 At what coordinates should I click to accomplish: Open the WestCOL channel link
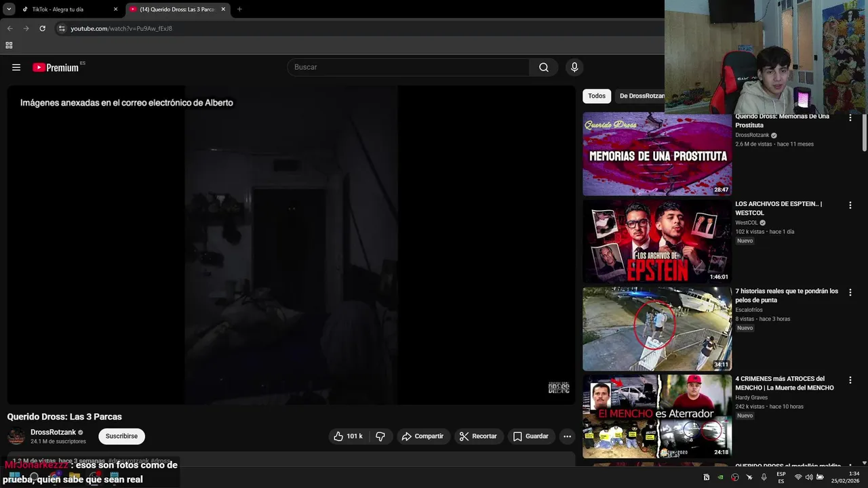(x=747, y=222)
